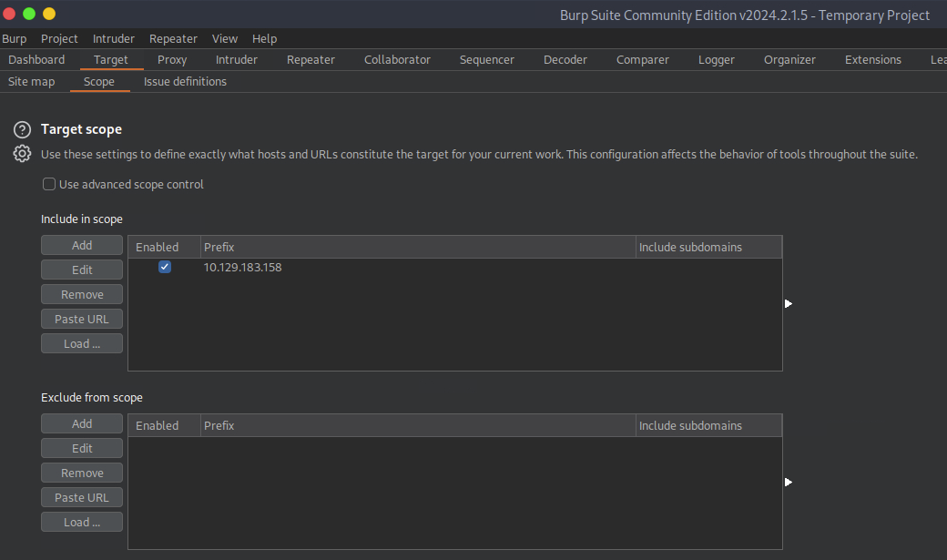This screenshot has width=947, height=560.
Task: Expand the Exclude from scope side arrow
Action: tap(789, 482)
